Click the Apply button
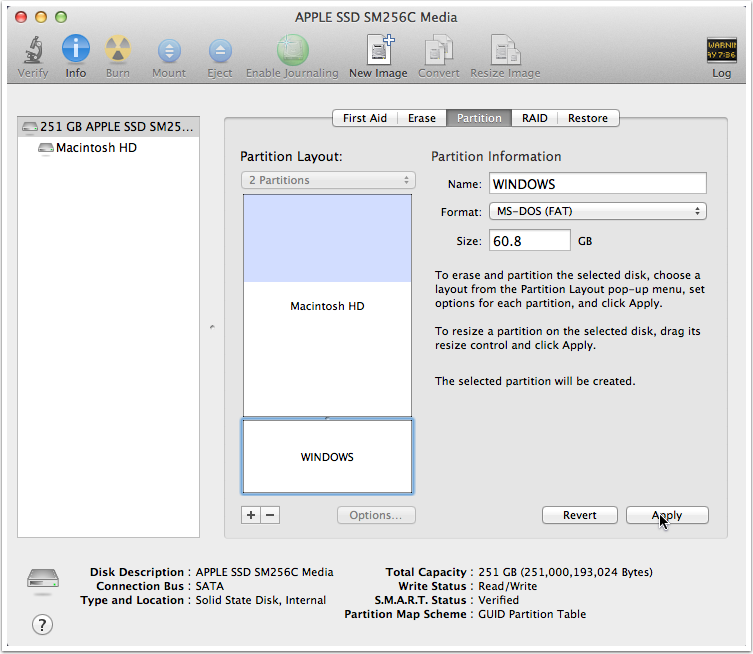Viewport: 753px width, 654px height. click(667, 515)
